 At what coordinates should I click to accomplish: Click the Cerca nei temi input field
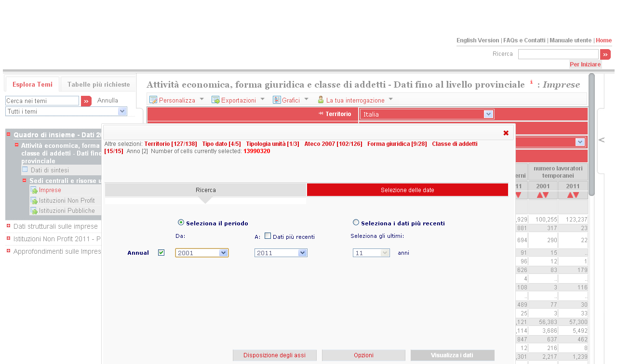coord(42,101)
